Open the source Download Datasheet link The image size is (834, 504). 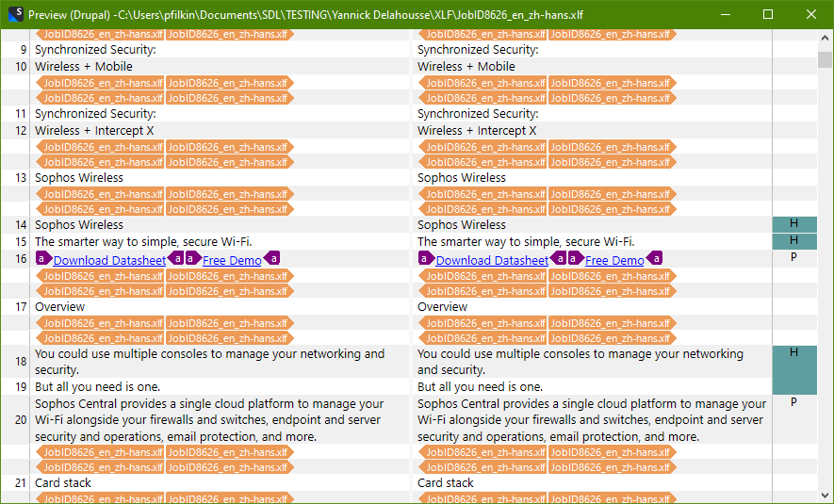tap(109, 260)
